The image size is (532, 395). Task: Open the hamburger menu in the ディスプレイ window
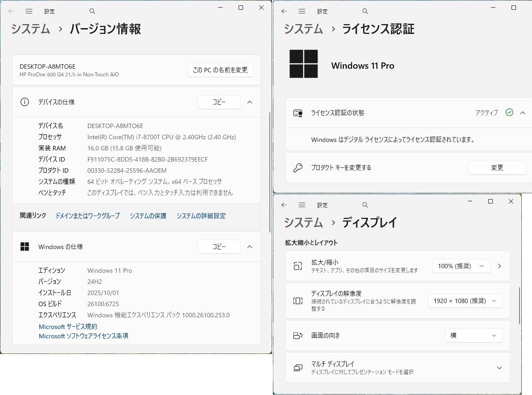(302, 205)
